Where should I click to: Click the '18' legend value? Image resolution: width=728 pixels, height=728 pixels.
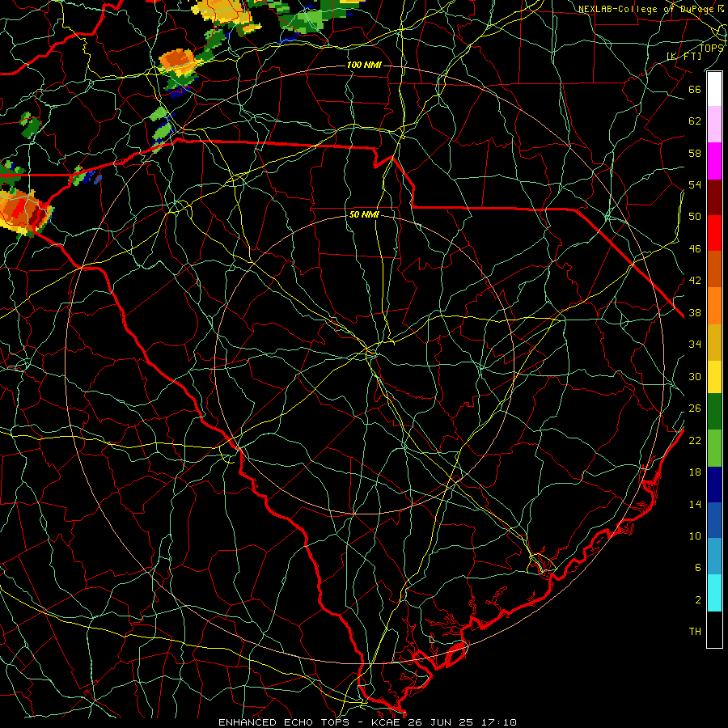point(695,472)
